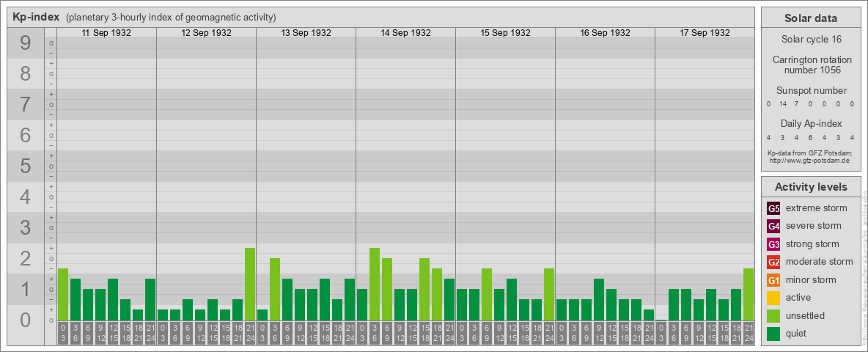Click the 'severe storm' legend label
Viewport: 868px width, 352px height.
pyautogui.click(x=813, y=226)
